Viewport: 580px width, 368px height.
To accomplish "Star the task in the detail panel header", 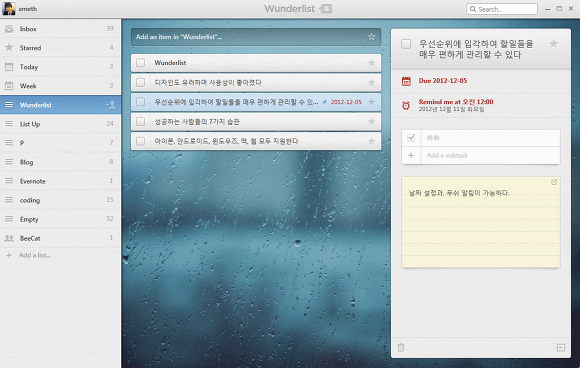I will point(554,44).
